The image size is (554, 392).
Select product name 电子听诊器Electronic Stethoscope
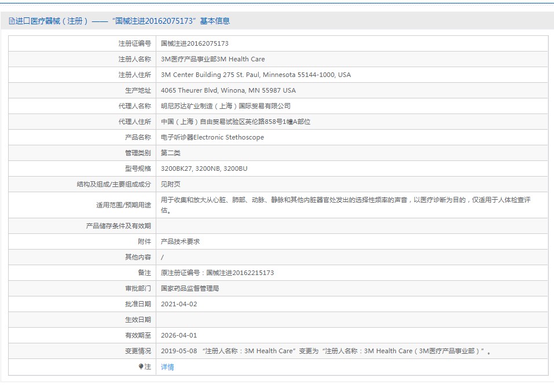pos(212,137)
